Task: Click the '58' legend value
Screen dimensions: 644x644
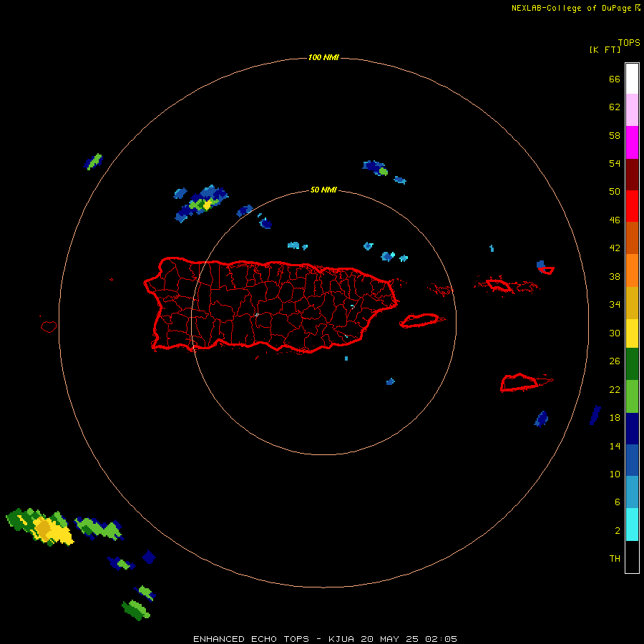Action: pyautogui.click(x=615, y=135)
